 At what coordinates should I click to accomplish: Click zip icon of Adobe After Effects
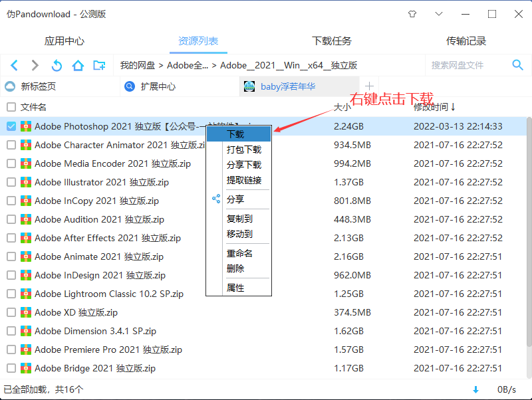[26, 238]
